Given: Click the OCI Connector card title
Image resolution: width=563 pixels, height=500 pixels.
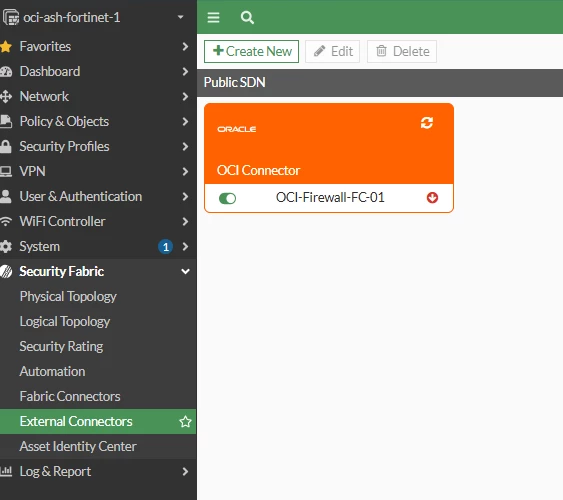Looking at the screenshot, I should click(x=258, y=170).
